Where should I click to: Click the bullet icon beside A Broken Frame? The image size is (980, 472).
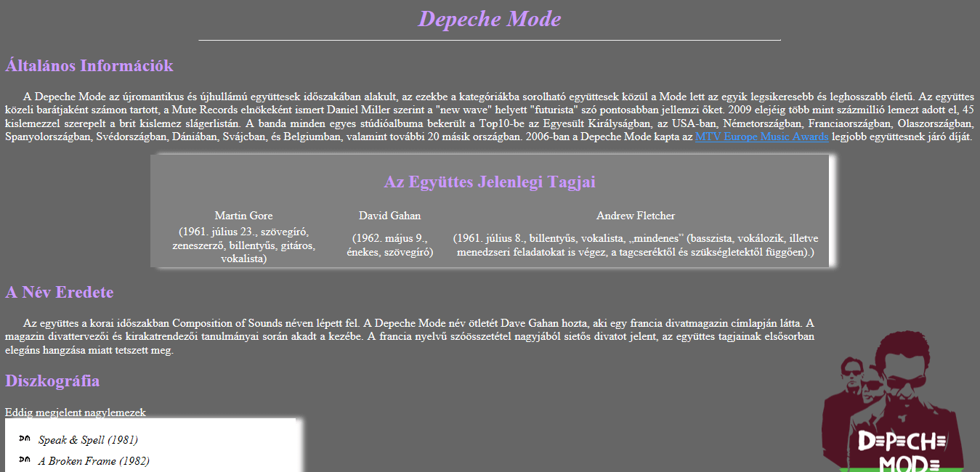25,460
